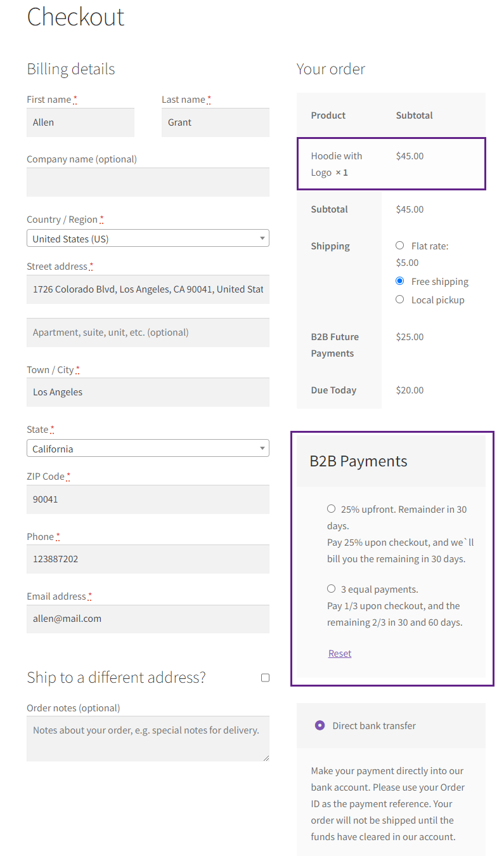Click the Reset link in B2B Payments
Image resolution: width=504 pixels, height=856 pixels.
click(x=340, y=653)
